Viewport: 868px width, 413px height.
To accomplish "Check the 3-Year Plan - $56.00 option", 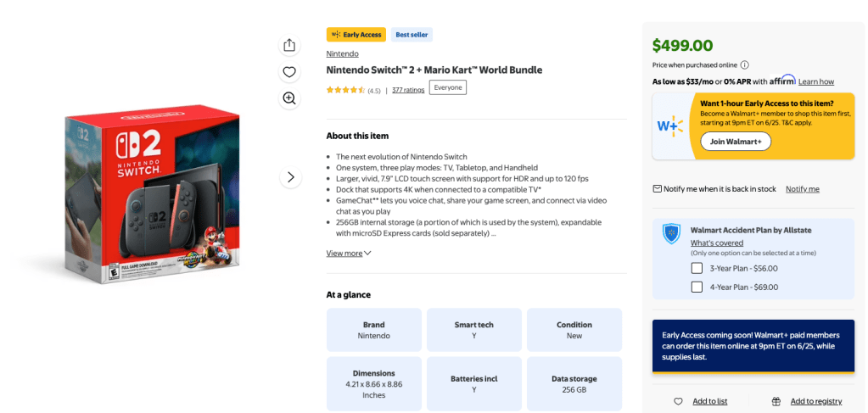I will pyautogui.click(x=697, y=268).
